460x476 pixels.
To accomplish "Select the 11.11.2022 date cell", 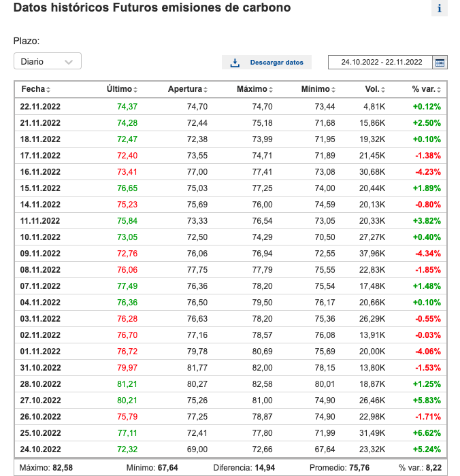I will pos(40,221).
